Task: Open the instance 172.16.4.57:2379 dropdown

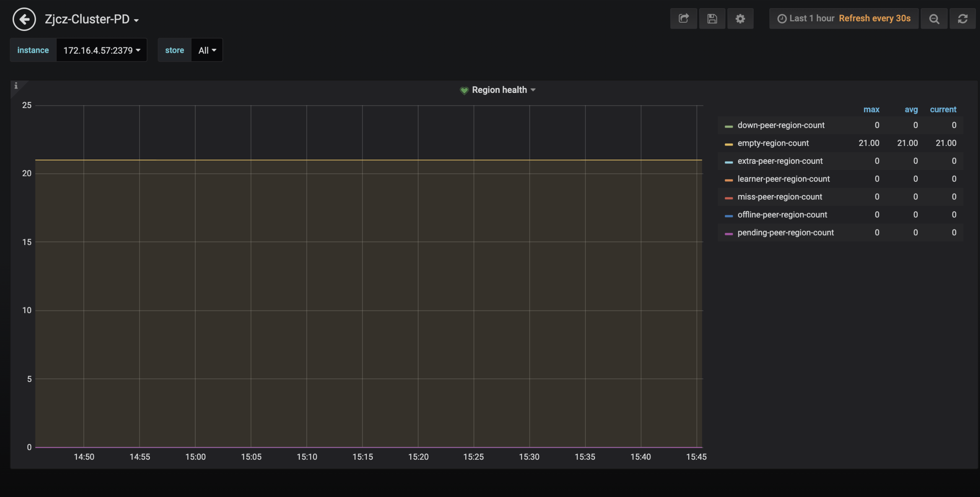Action: (x=102, y=50)
